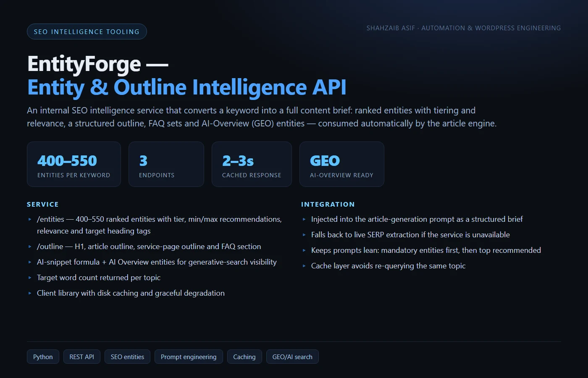Click the Shahzaib Asif header text
Viewport: 588px width, 378px height.
(464, 28)
